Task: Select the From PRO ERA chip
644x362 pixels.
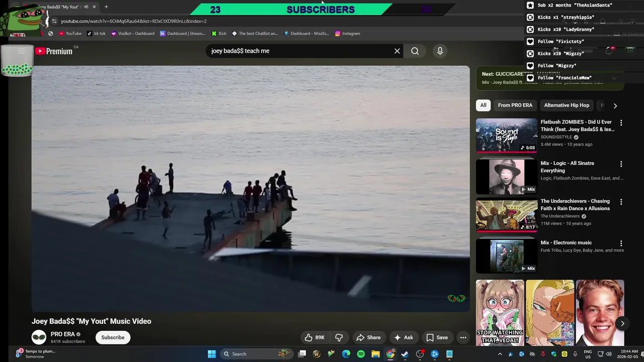Action: [515, 105]
